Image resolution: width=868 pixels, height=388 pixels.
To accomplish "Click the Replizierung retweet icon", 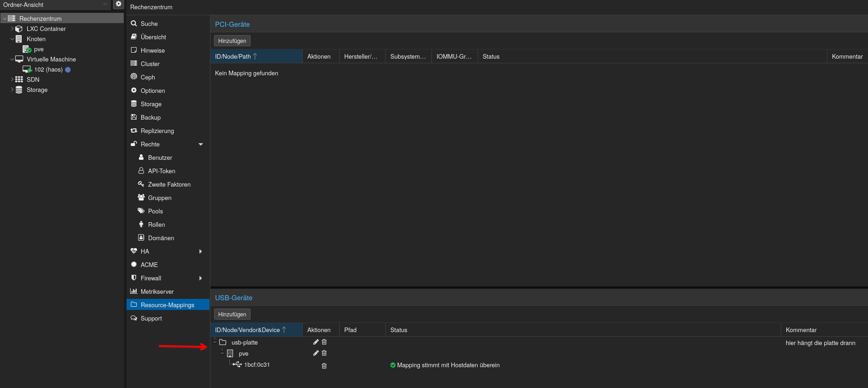I will 134,131.
